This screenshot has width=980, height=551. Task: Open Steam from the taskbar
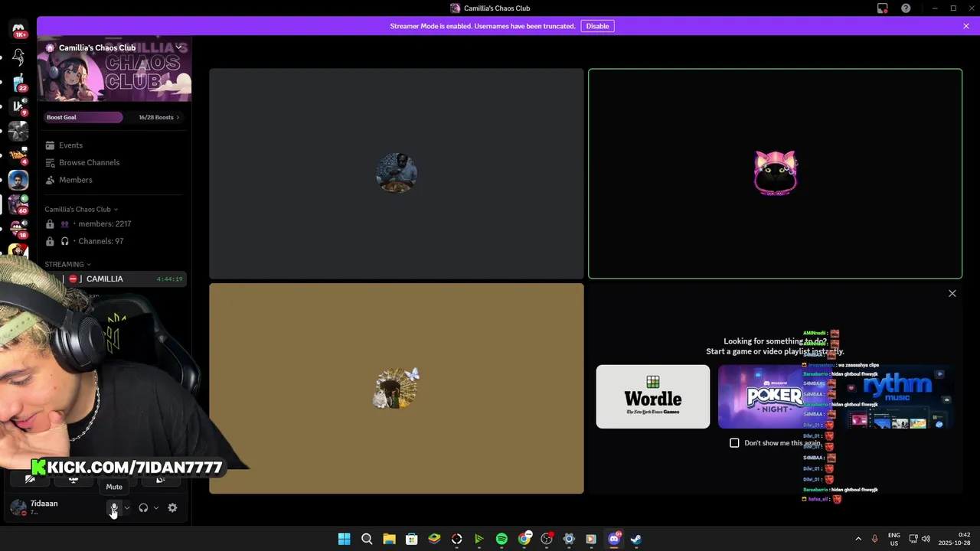click(x=636, y=539)
